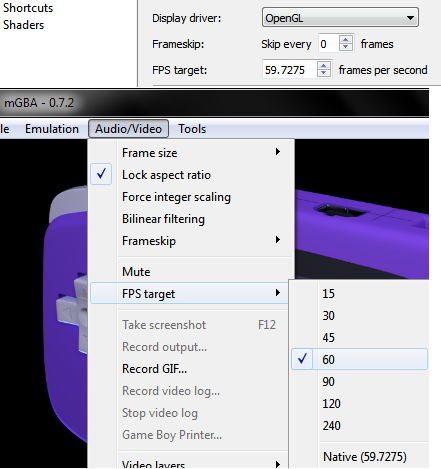Image resolution: width=441 pixels, height=469 pixels.
Task: Select 30 as FPS target
Action: click(x=359, y=316)
